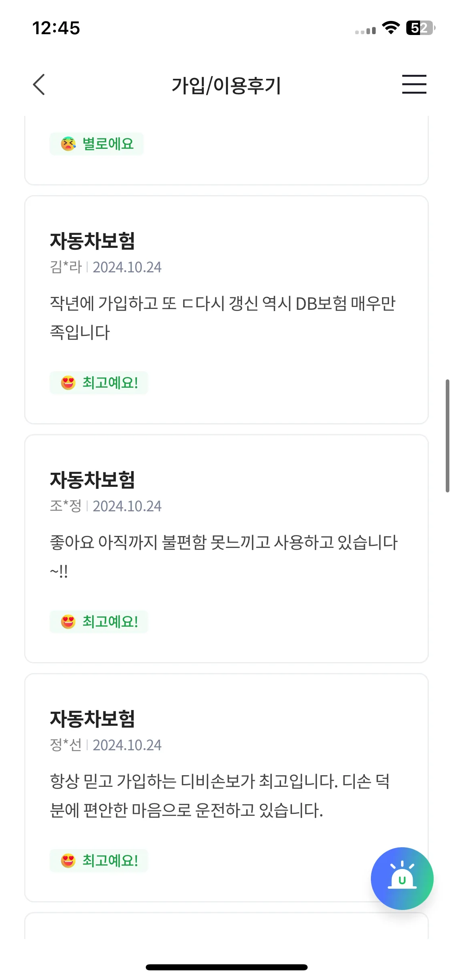The width and height of the screenshot is (453, 980).
Task: Open 자동차보험 review title by 정*선
Action: (x=92, y=719)
